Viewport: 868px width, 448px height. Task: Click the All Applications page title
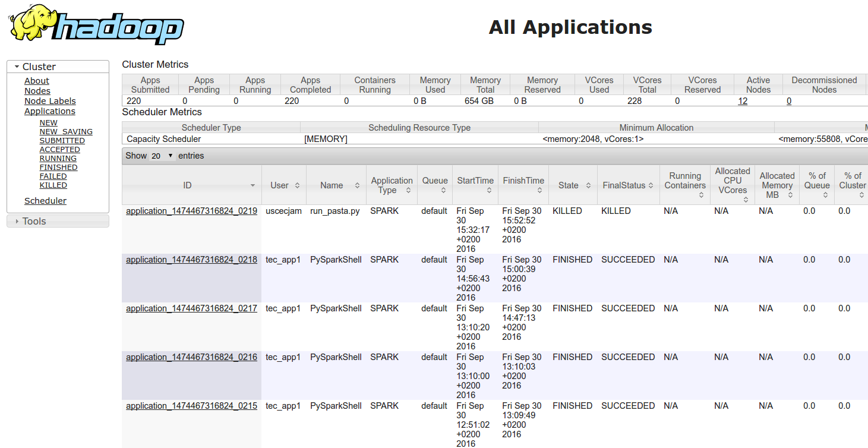pyautogui.click(x=570, y=27)
